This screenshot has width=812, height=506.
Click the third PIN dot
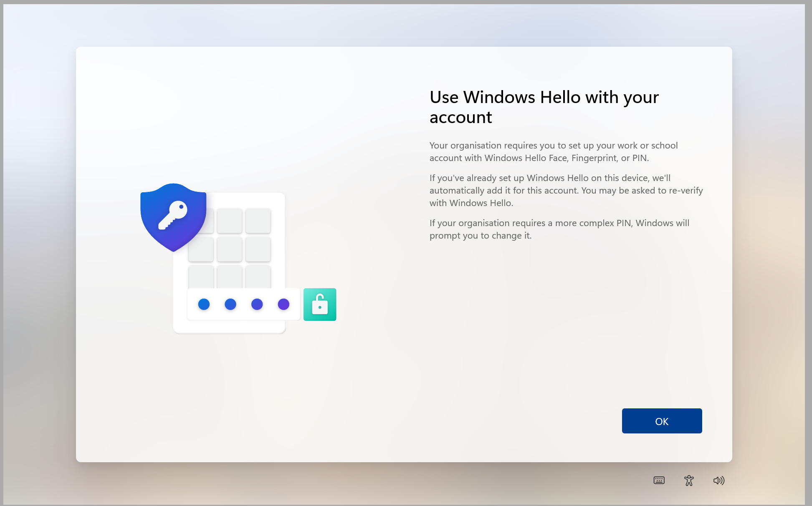coord(257,305)
